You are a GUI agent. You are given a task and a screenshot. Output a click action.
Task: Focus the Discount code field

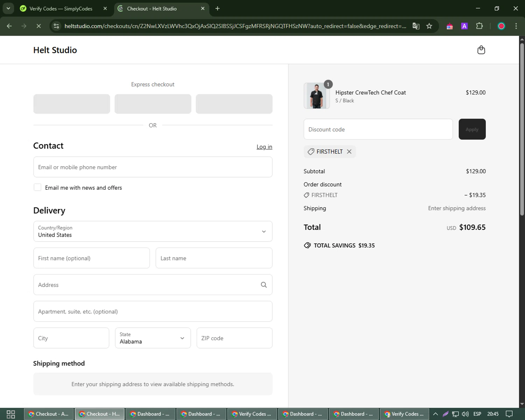point(378,129)
